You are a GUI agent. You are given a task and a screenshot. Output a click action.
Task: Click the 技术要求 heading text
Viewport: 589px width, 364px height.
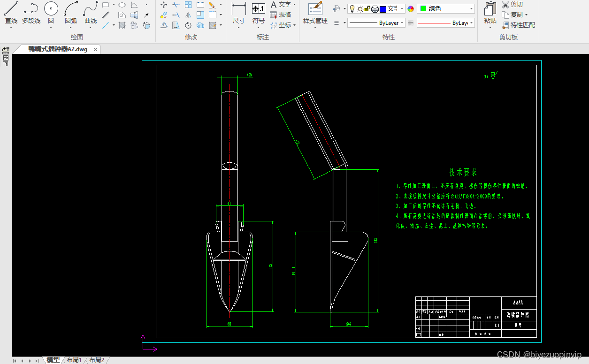pyautogui.click(x=463, y=172)
